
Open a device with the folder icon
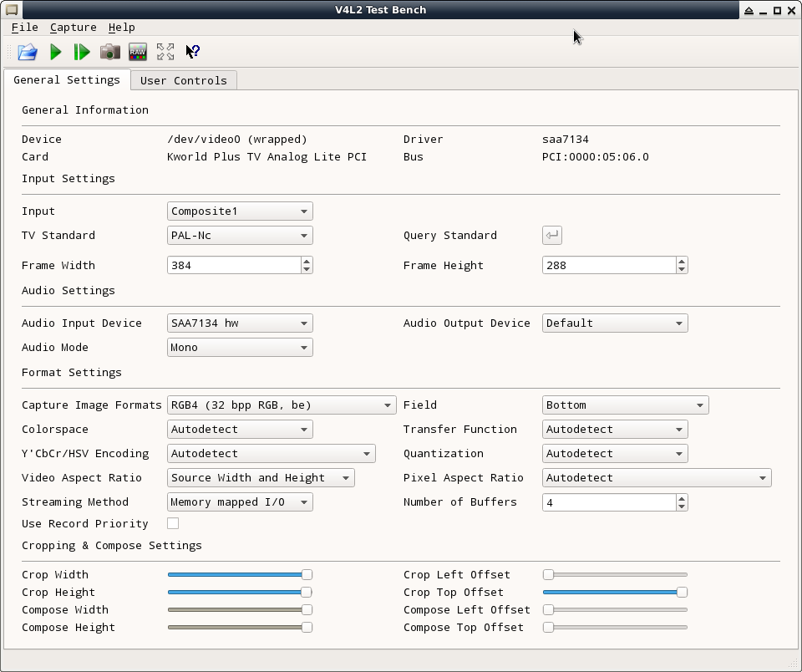click(28, 52)
